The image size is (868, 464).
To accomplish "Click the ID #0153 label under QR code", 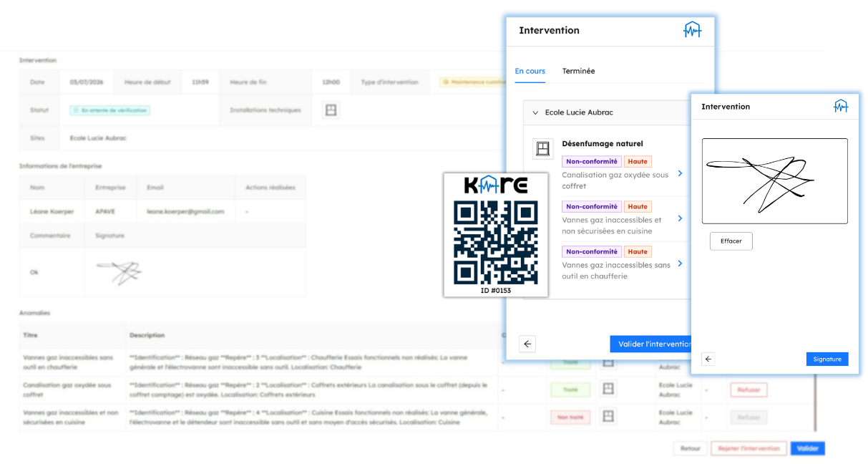I will point(496,290).
